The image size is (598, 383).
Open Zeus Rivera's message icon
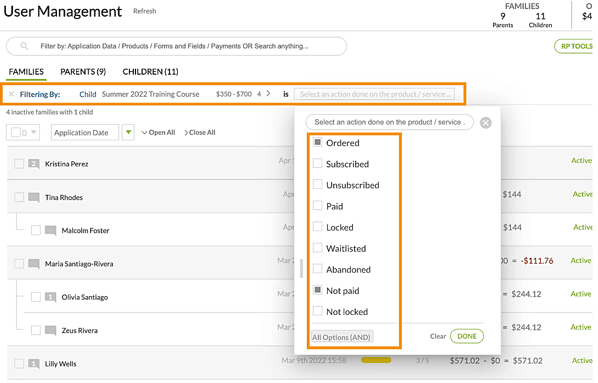(x=51, y=330)
